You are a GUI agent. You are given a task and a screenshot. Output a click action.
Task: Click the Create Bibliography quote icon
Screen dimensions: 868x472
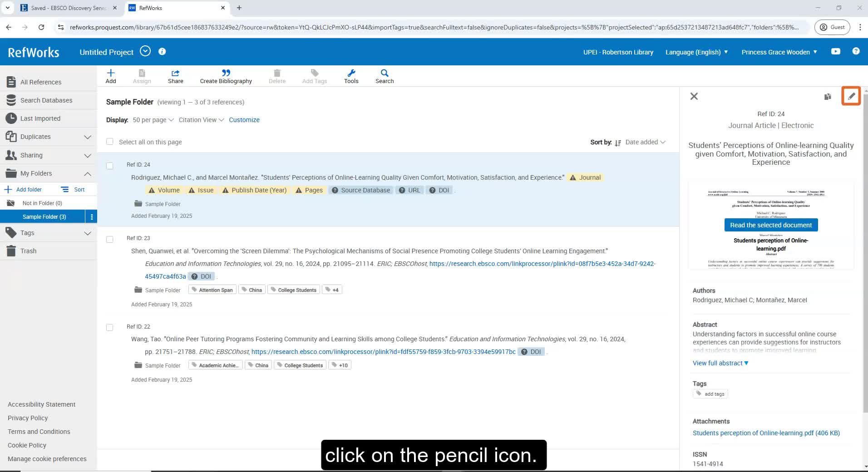pyautogui.click(x=226, y=73)
